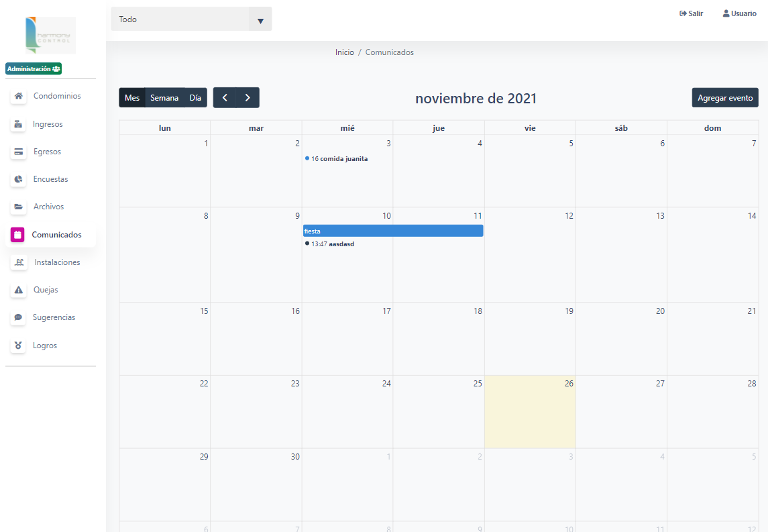Click the Ingresos cash register icon

tap(19, 124)
